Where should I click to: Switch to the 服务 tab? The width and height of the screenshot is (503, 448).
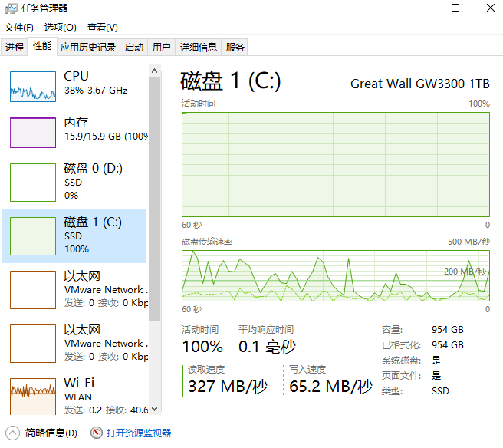click(235, 48)
